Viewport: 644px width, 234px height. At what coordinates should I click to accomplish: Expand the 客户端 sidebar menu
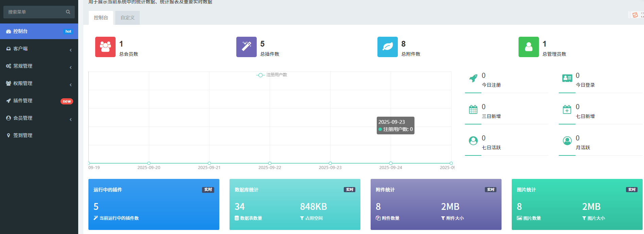(x=39, y=49)
